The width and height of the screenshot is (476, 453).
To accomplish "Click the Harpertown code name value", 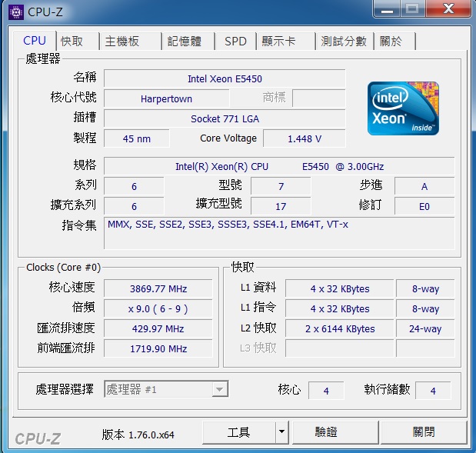I will point(166,98).
